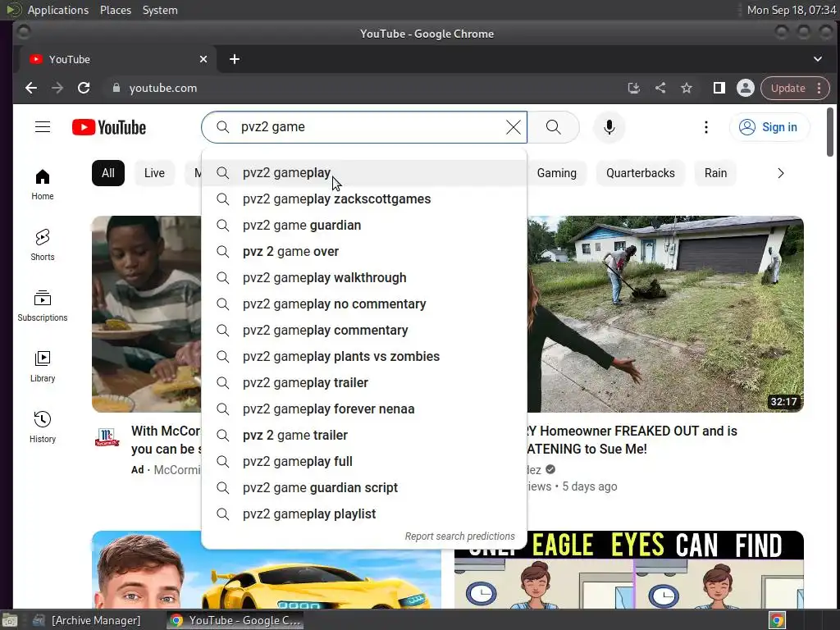The height and width of the screenshot is (630, 840).
Task: Pick suggestion "pvz2 gameplay no commentary"
Action: coord(364,304)
